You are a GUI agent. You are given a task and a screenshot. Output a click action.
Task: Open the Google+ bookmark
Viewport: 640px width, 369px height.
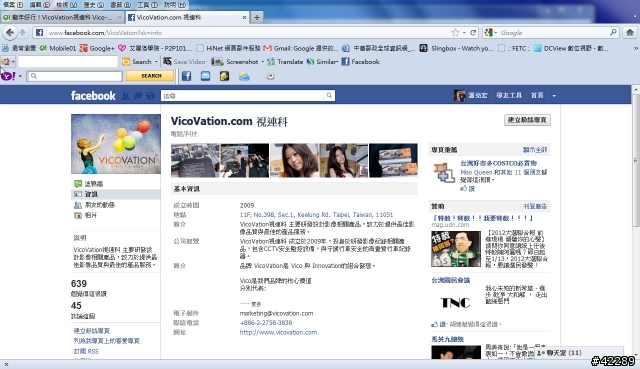click(x=97, y=48)
